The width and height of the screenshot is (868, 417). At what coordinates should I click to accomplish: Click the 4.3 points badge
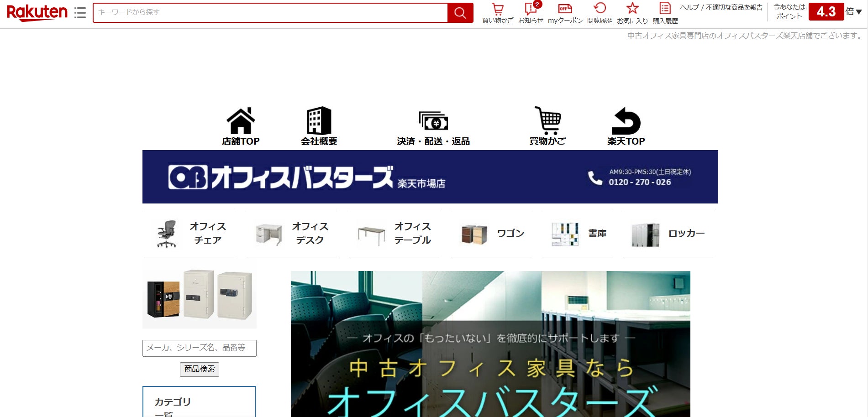pyautogui.click(x=826, y=12)
